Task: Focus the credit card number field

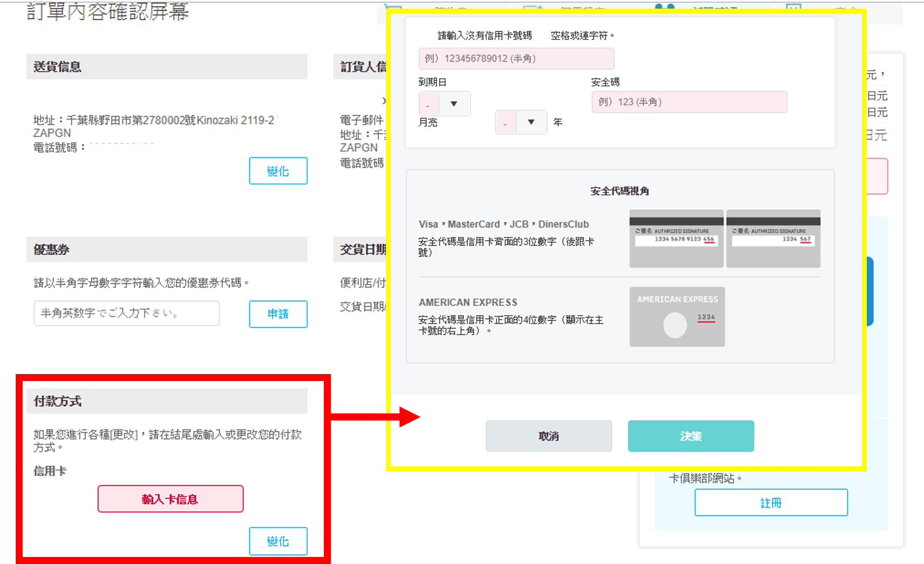Action: (x=516, y=58)
